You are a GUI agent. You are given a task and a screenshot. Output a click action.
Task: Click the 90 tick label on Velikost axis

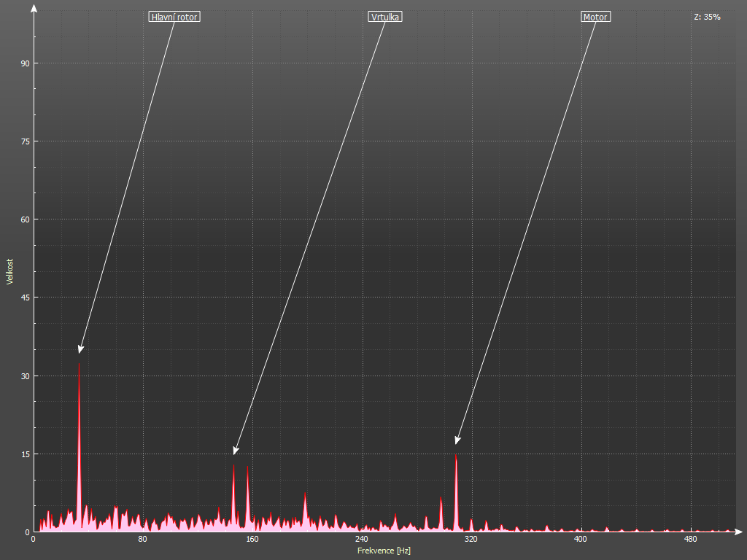(x=24, y=63)
